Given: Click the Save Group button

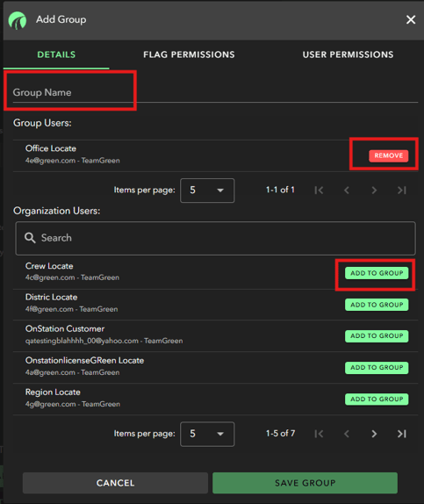Looking at the screenshot, I should point(305,483).
